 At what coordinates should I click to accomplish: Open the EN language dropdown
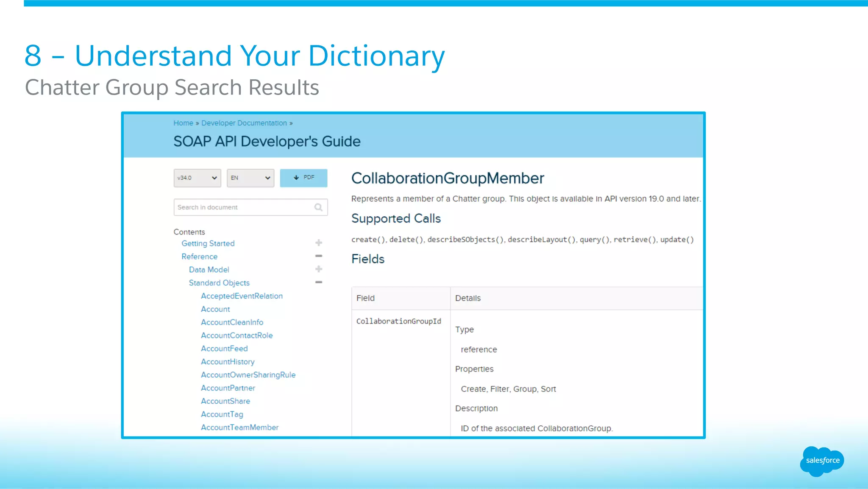pyautogui.click(x=250, y=178)
